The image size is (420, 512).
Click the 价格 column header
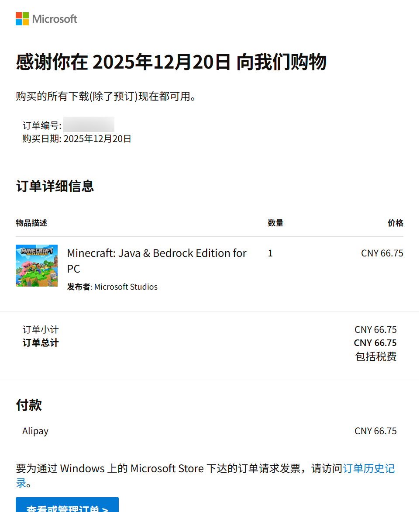(x=395, y=223)
